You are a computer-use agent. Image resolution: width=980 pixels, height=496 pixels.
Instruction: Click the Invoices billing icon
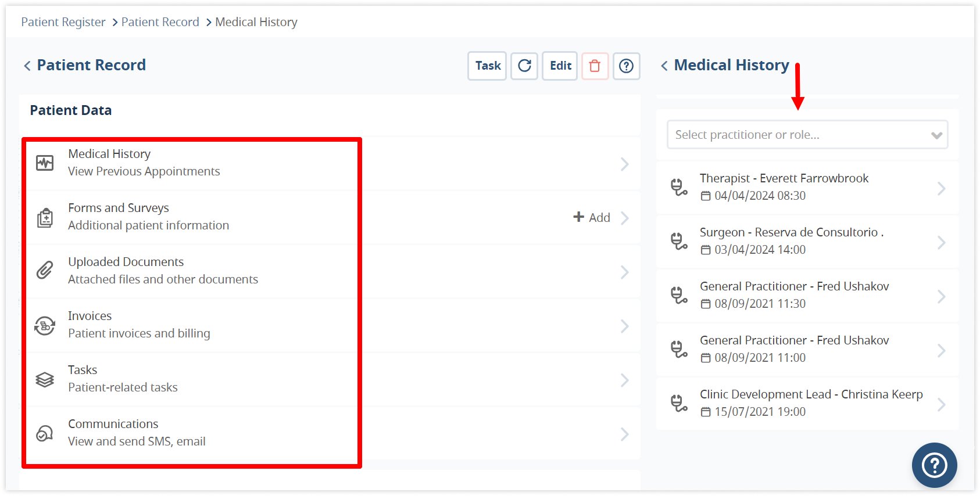point(45,326)
